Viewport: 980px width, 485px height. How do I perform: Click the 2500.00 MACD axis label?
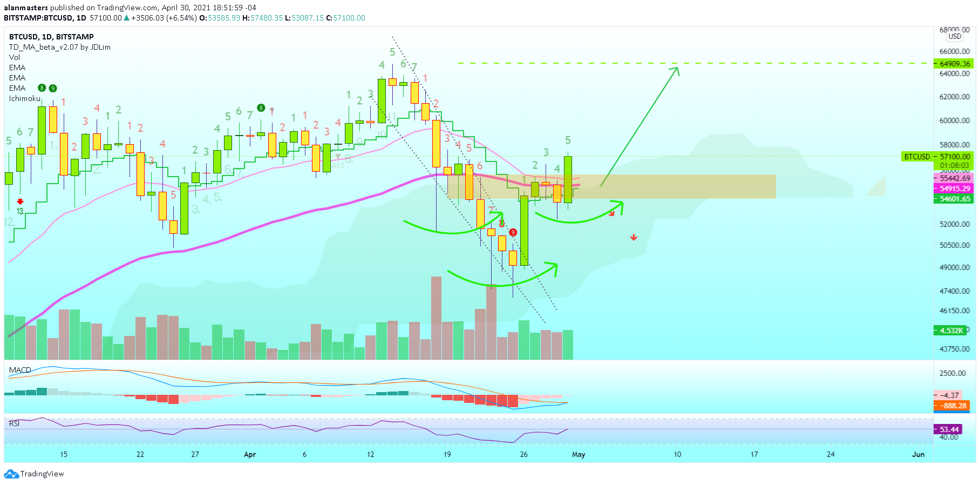[x=952, y=373]
